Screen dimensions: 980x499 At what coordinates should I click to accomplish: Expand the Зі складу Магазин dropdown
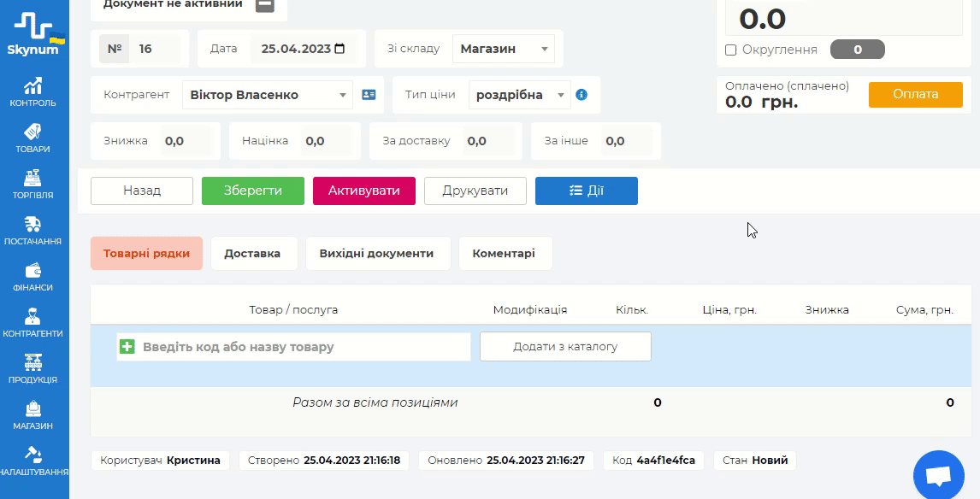point(503,49)
